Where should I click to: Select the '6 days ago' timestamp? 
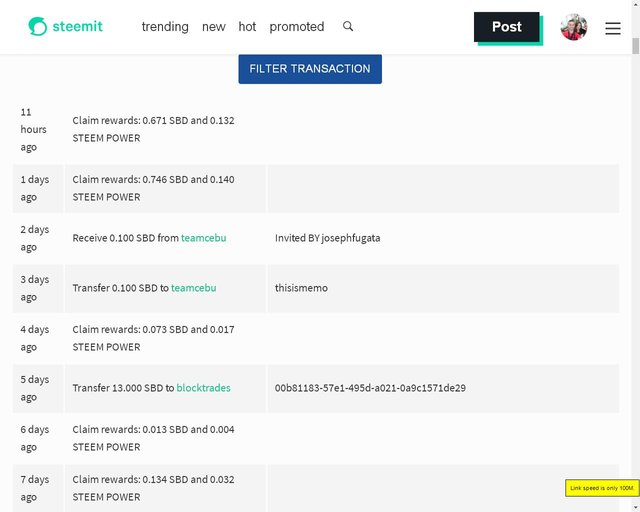pyautogui.click(x=35, y=438)
